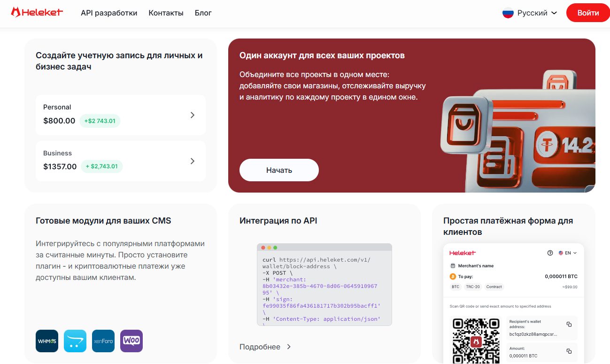
Task: Expand the Personal account chevron
Action: (x=192, y=115)
